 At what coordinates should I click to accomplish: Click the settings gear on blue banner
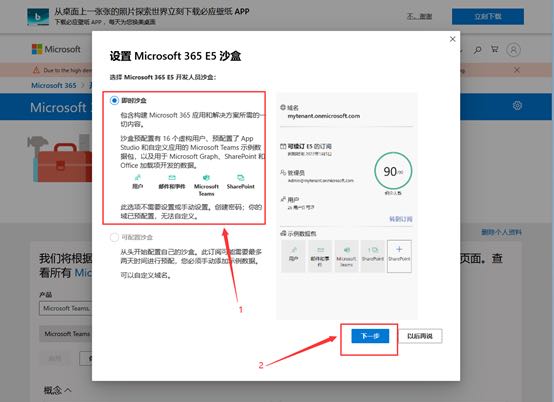pyautogui.click(x=517, y=106)
